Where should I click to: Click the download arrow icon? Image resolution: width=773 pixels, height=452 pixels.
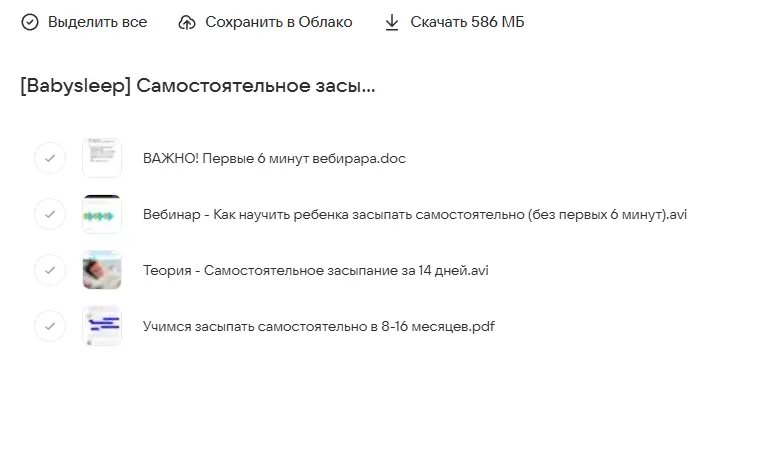click(x=392, y=22)
